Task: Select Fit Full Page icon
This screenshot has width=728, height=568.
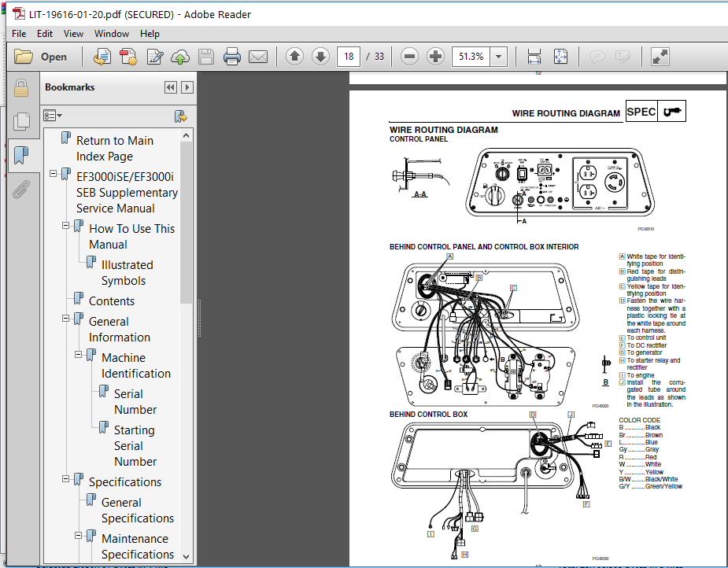Action: click(x=560, y=57)
